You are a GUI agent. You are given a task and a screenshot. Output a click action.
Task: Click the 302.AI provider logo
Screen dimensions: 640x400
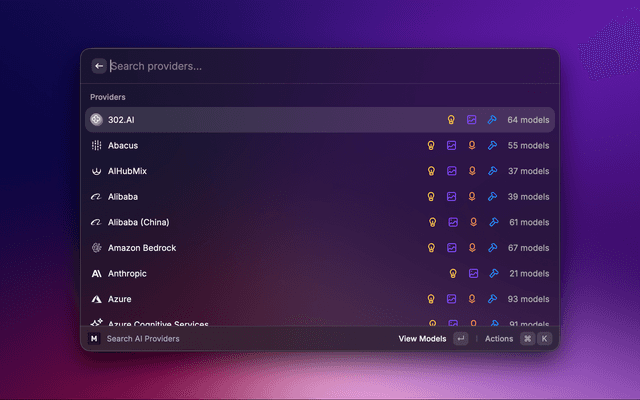pos(97,120)
